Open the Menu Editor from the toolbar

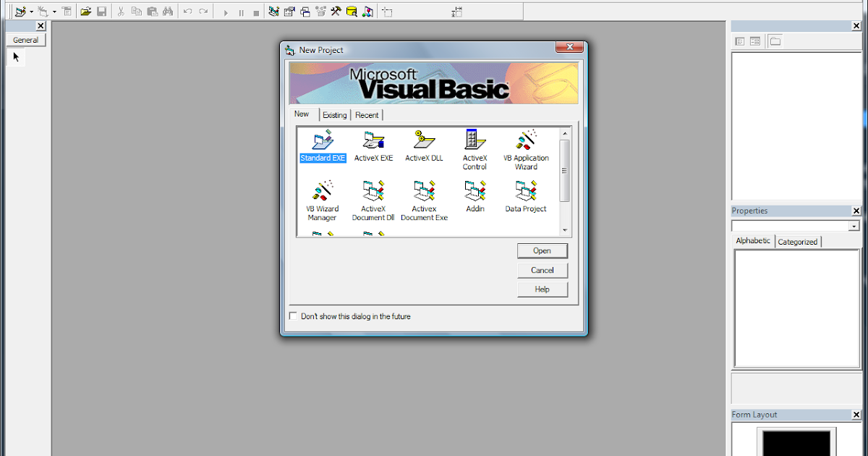pos(67,11)
